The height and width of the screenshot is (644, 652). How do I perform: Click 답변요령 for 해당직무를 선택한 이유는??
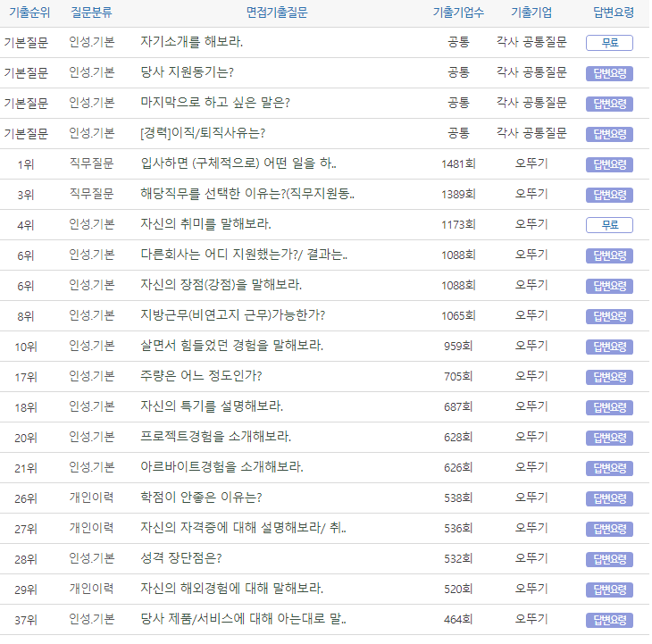(609, 195)
